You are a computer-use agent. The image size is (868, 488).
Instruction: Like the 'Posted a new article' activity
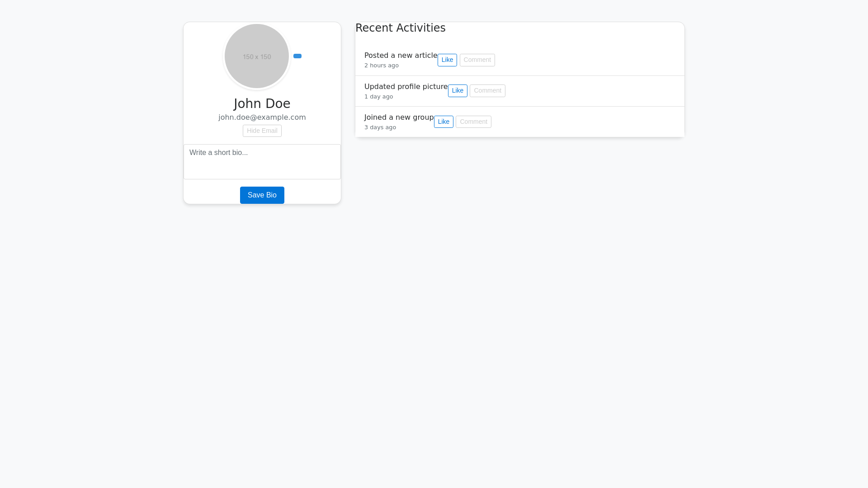click(x=447, y=60)
